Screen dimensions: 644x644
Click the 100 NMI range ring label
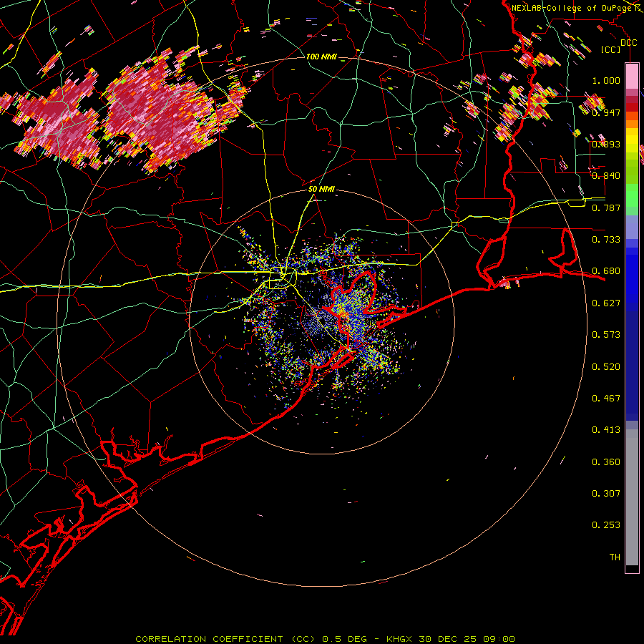coord(321,57)
